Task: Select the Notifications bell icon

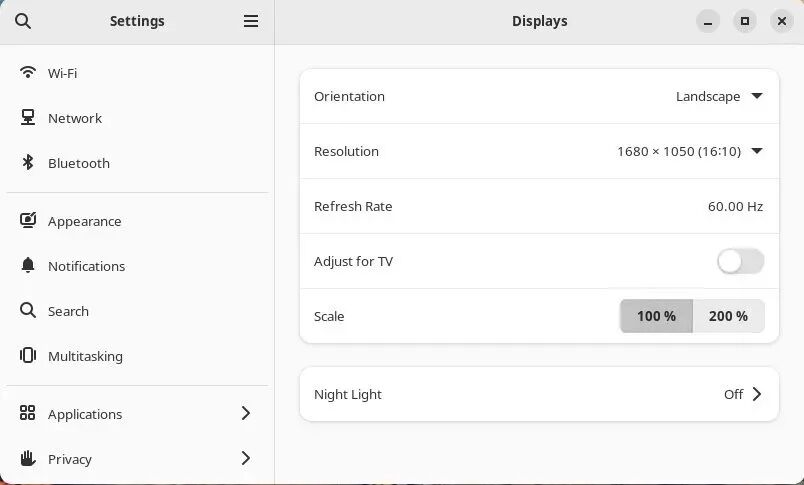Action: [28, 266]
